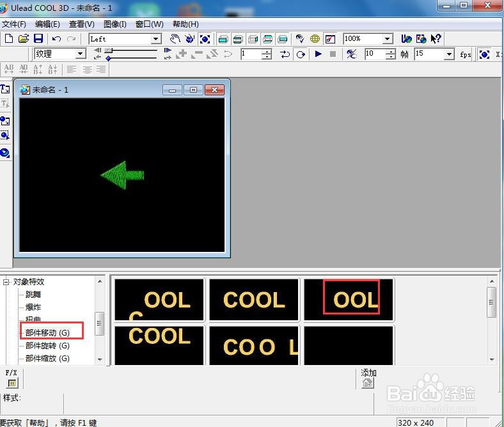Open the Left object list dropdown

pyautogui.click(x=156, y=39)
